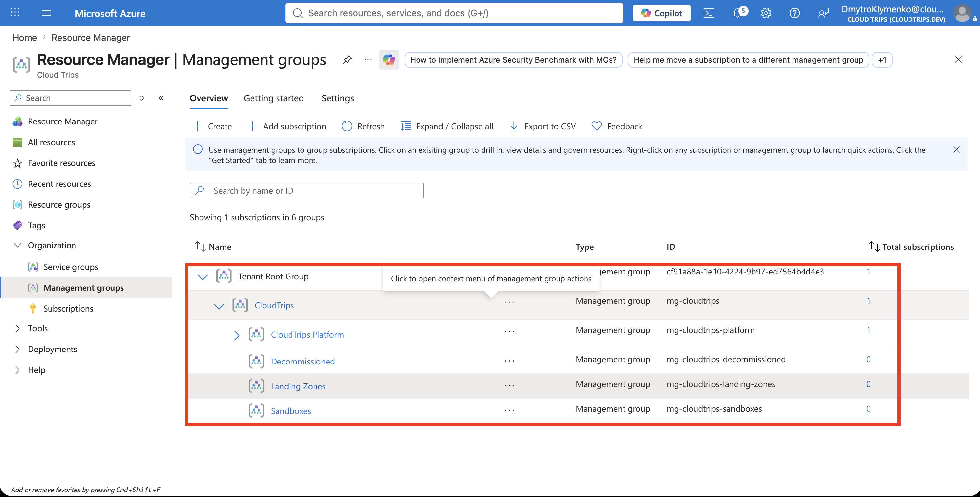Collapse the Tenant Root Group row

[203, 277]
